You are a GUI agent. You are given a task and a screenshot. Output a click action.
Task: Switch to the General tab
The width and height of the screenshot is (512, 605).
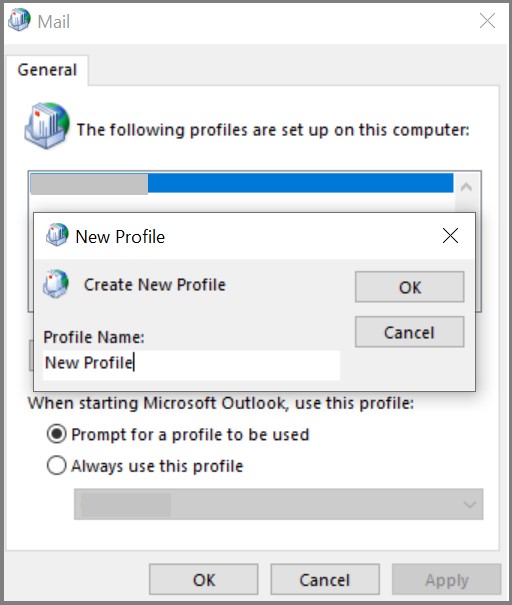(x=47, y=70)
